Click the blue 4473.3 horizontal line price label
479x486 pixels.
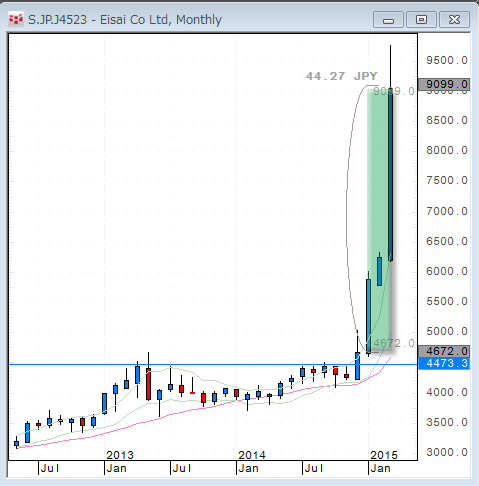click(444, 363)
